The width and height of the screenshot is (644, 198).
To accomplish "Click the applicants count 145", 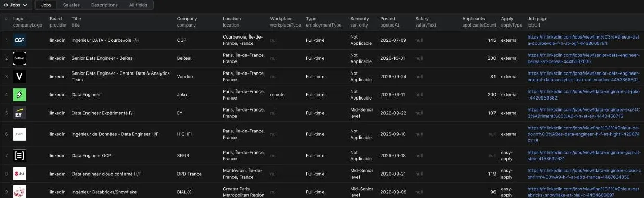I will [x=491, y=40].
